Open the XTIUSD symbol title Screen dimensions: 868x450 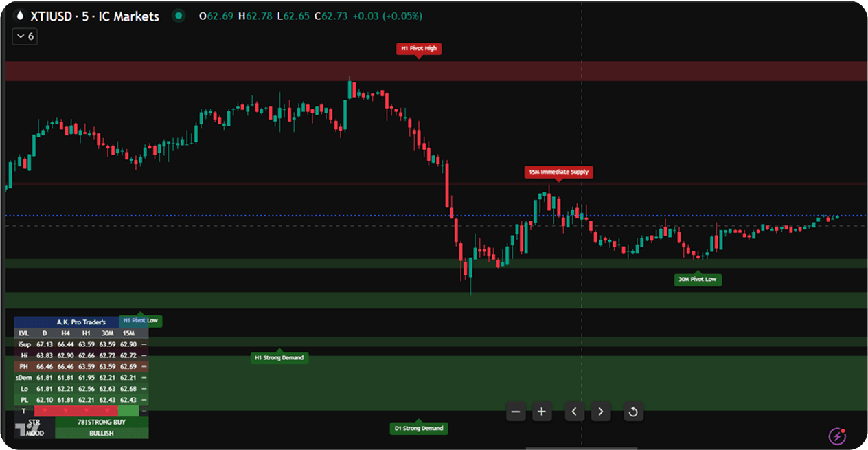[x=95, y=16]
